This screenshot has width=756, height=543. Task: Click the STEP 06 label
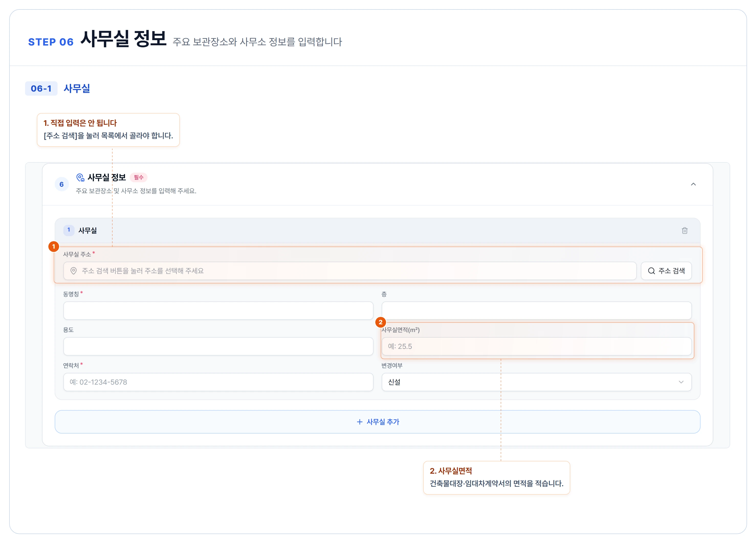coord(51,42)
